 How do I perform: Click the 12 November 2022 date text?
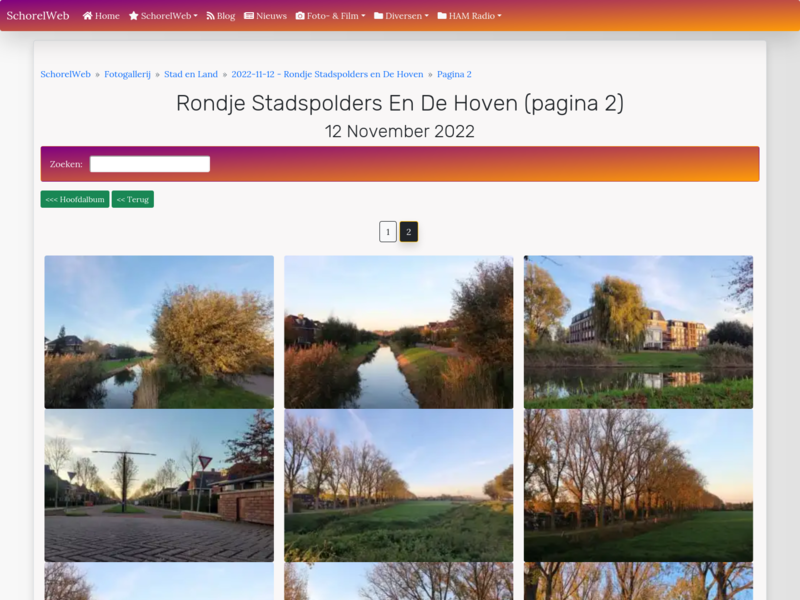[400, 131]
